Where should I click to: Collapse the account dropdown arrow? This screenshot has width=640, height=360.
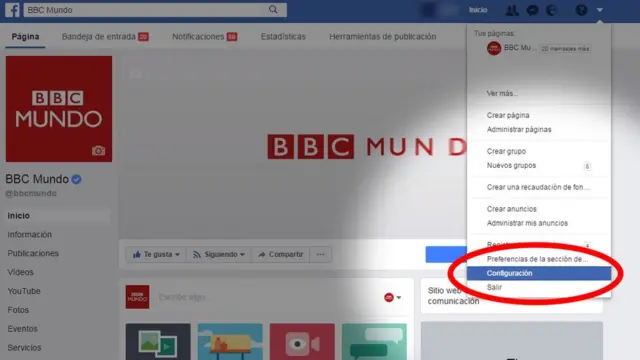click(x=599, y=10)
